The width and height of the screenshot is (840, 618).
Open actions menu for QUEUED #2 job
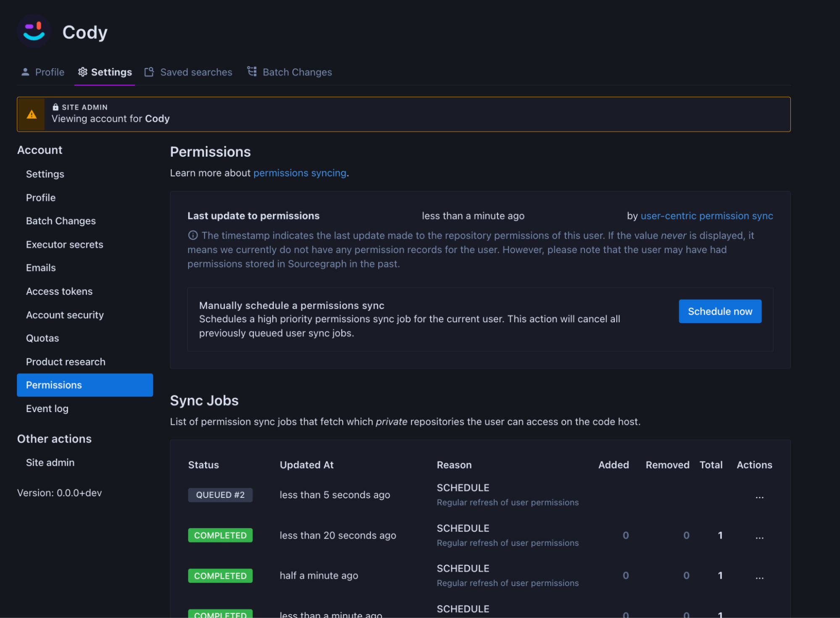click(759, 497)
